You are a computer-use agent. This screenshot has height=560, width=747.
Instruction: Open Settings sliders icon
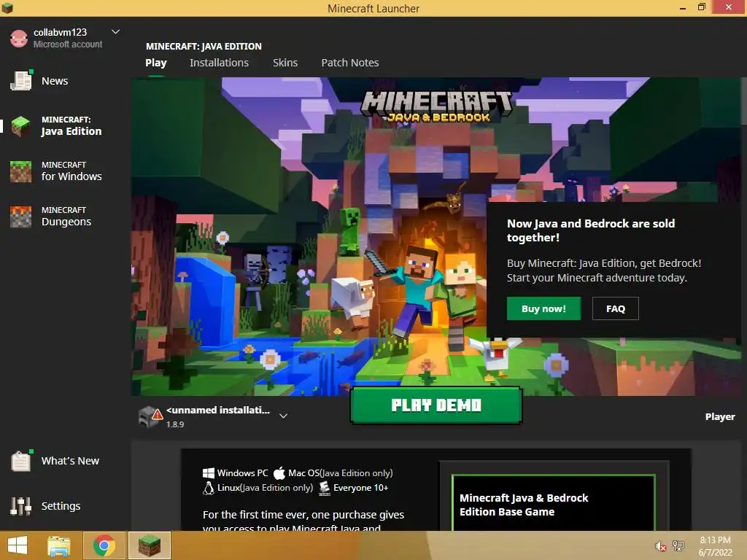pos(21,506)
